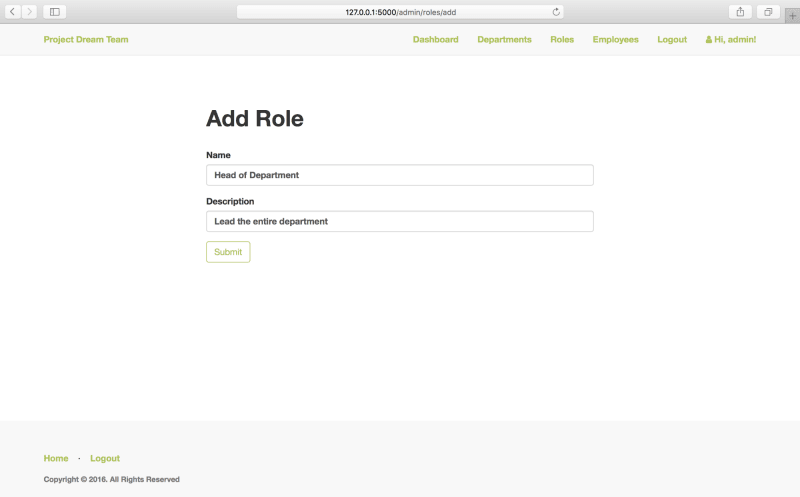Click the Description input field

click(399, 221)
